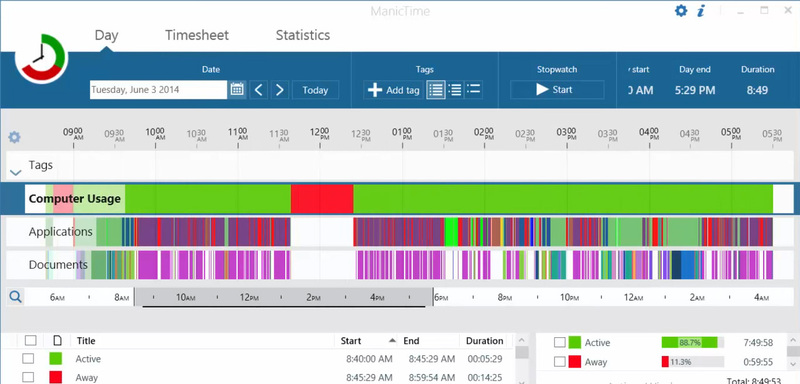Screen dimensions: 800x384
Task: Click the 88.7% Active progress bar
Action: [692, 342]
